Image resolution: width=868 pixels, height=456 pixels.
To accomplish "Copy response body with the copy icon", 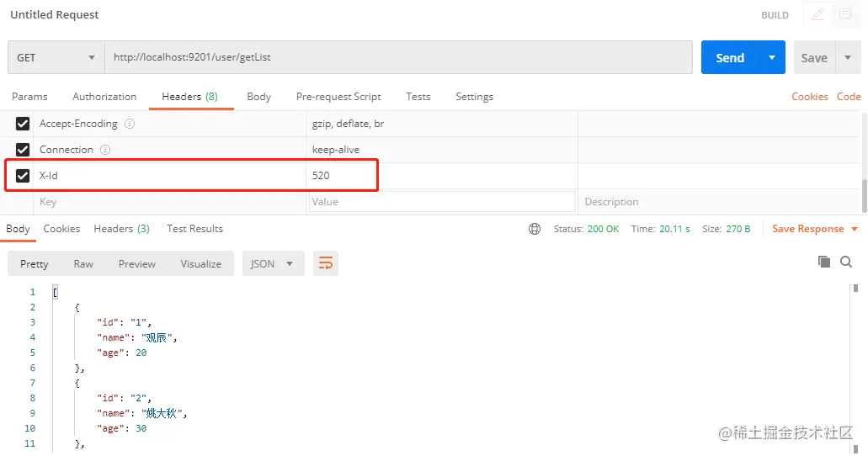I will tap(823, 262).
